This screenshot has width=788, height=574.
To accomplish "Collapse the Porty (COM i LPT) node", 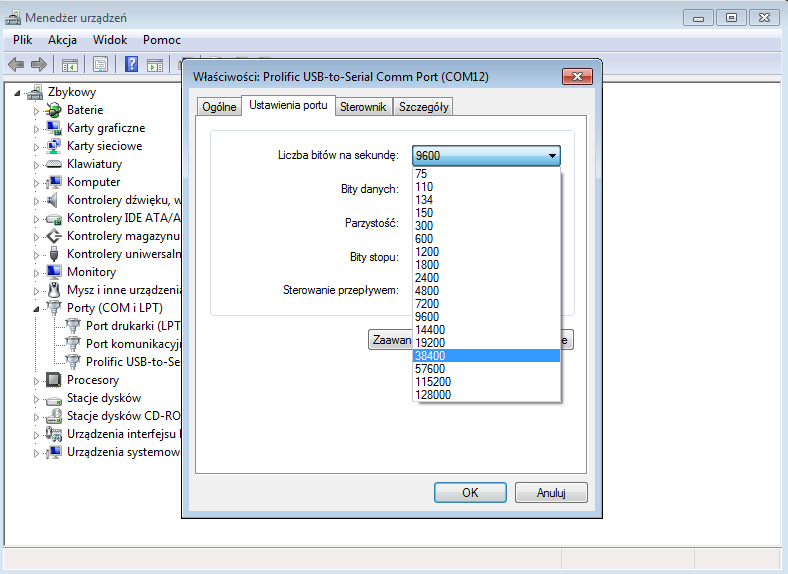I will pos(37,308).
